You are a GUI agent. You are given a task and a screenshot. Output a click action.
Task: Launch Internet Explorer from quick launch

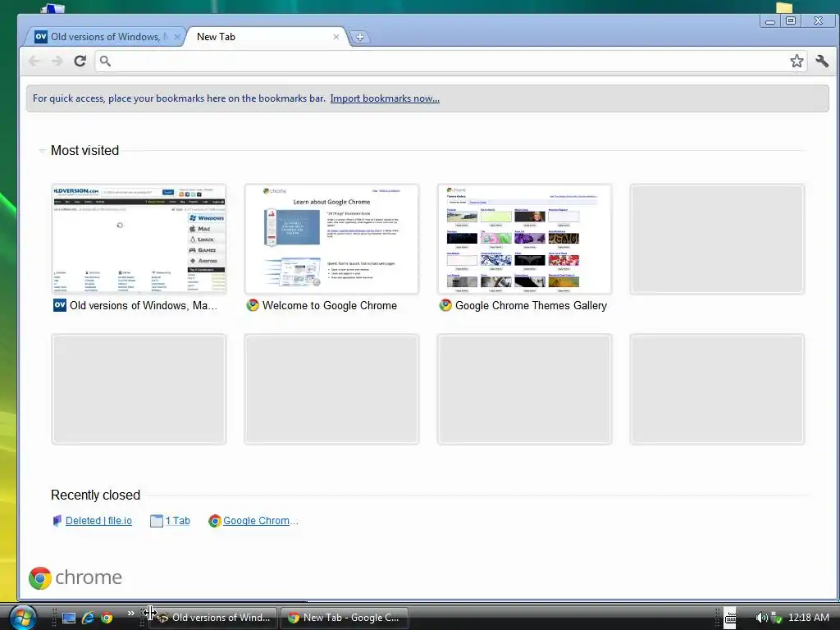pyautogui.click(x=88, y=618)
